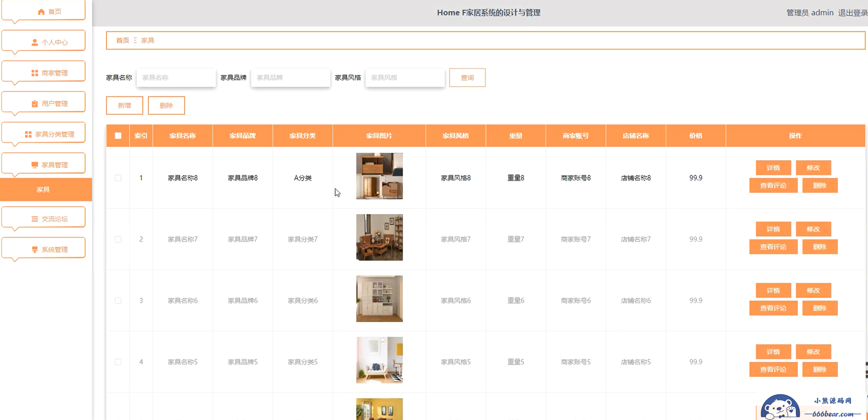Viewport: 868px width, 420px height.
Task: Expand the 家具分类管理 menu
Action: 43,133
